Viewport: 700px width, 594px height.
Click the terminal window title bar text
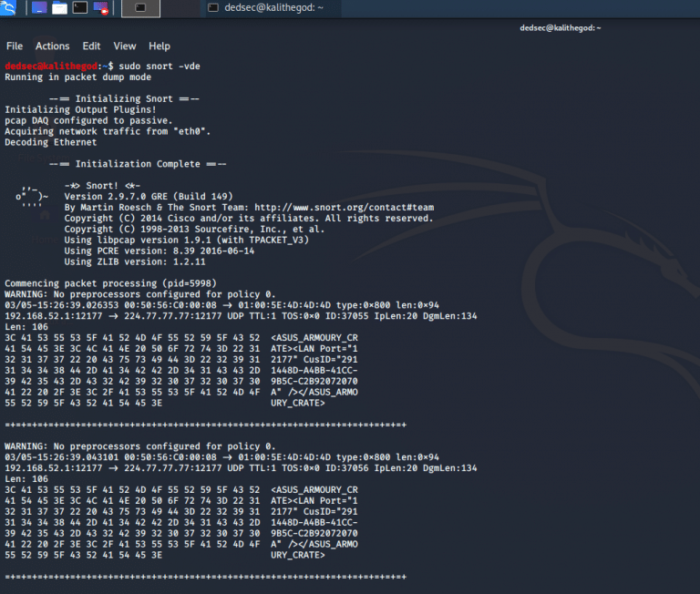(x=560, y=28)
